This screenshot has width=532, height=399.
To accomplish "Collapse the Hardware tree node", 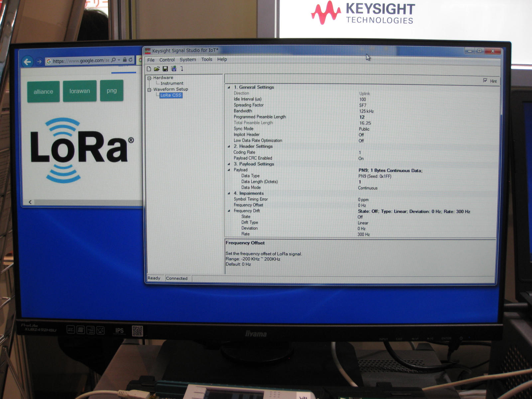I will tap(150, 78).
